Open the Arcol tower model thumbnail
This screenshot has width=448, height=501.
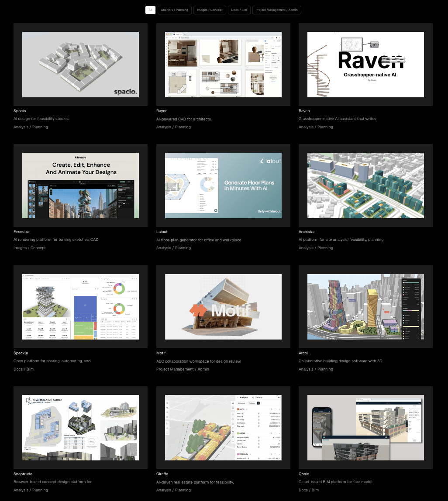pyautogui.click(x=365, y=307)
